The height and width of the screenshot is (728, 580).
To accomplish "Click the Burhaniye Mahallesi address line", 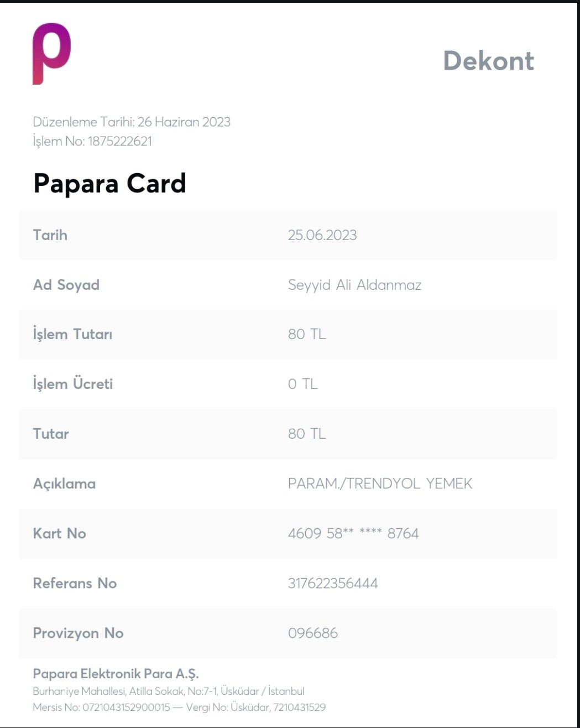I will [x=169, y=691].
